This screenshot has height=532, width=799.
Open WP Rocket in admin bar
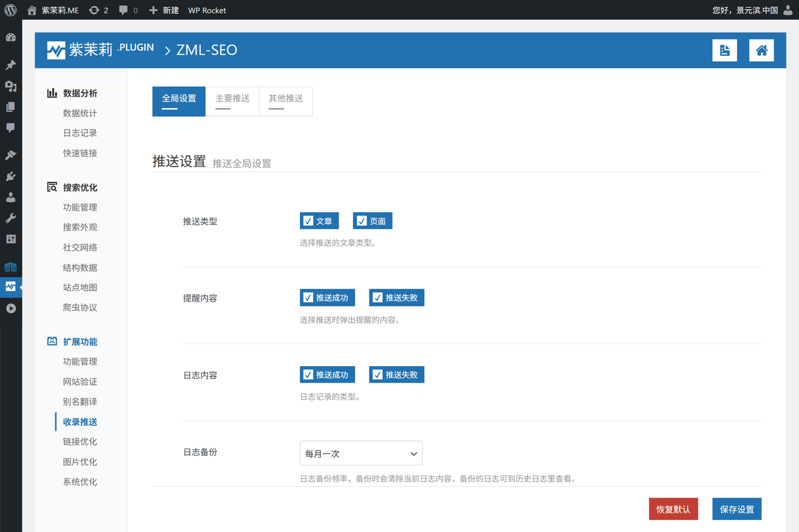click(207, 10)
